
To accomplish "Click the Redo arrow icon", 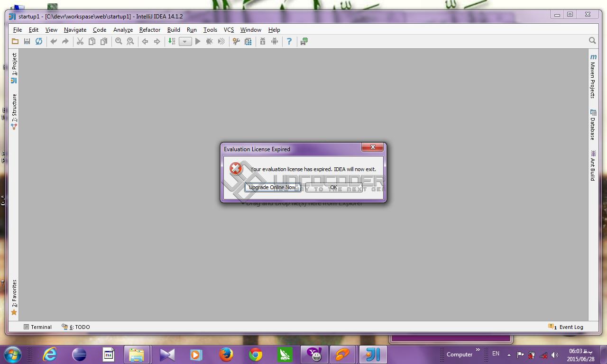I will click(65, 42).
